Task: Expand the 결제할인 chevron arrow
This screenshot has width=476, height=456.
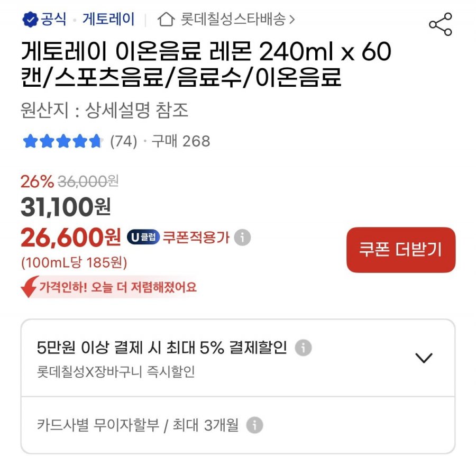Action: 424,358
